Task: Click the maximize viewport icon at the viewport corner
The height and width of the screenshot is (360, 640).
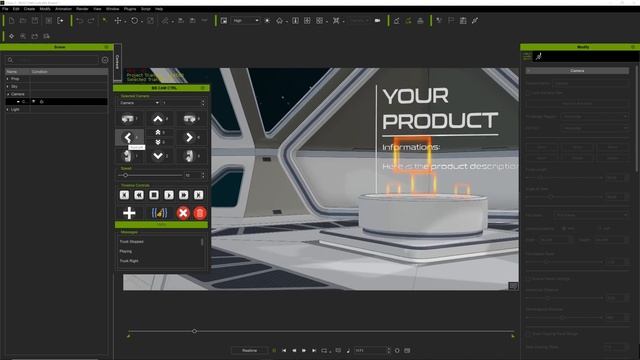Action: pos(513,286)
